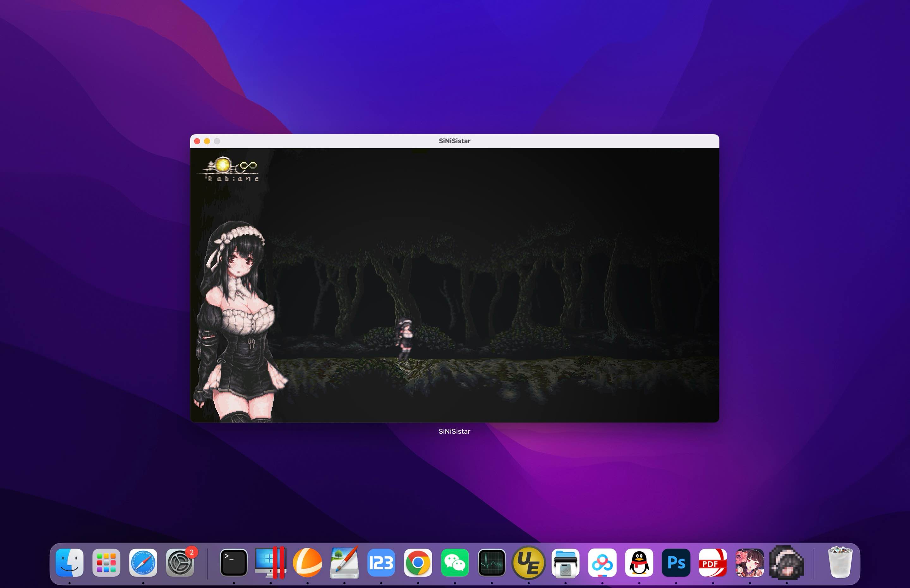Image resolution: width=910 pixels, height=588 pixels.
Task: Minimize the SiNiSistar window
Action: 207,141
